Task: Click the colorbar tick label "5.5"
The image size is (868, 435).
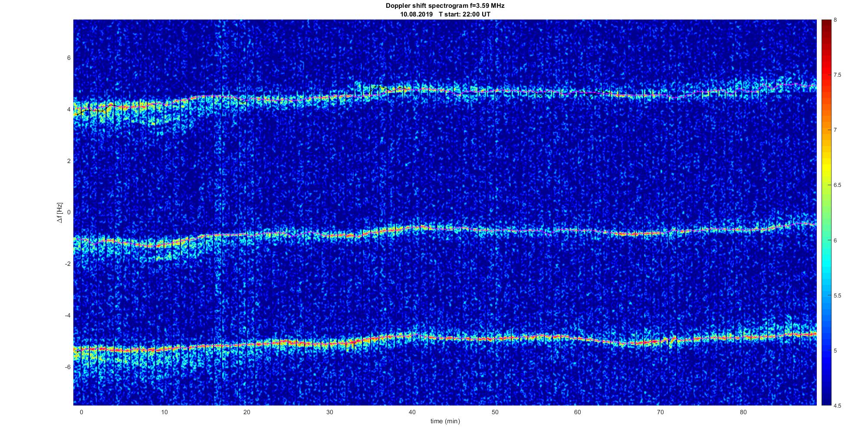Action: (x=838, y=296)
